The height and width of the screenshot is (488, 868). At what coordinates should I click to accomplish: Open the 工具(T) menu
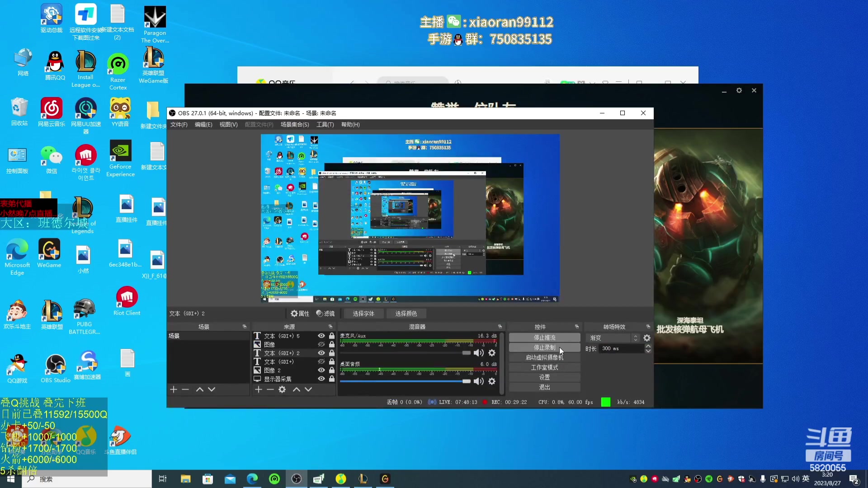click(x=325, y=125)
